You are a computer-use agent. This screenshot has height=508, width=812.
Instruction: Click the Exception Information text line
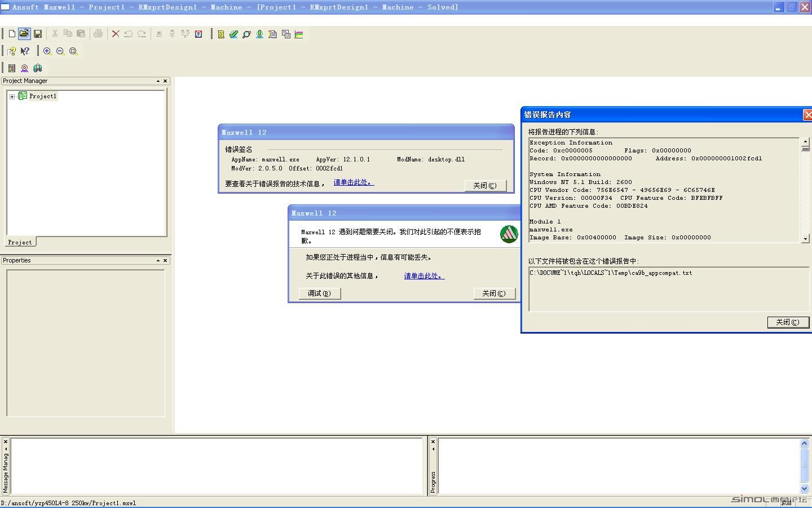571,143
